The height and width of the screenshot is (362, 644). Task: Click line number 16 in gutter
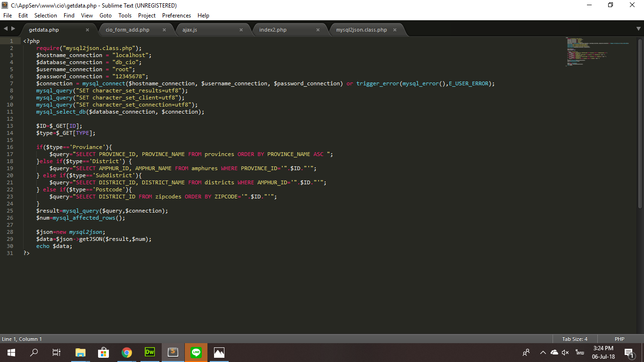click(10, 147)
